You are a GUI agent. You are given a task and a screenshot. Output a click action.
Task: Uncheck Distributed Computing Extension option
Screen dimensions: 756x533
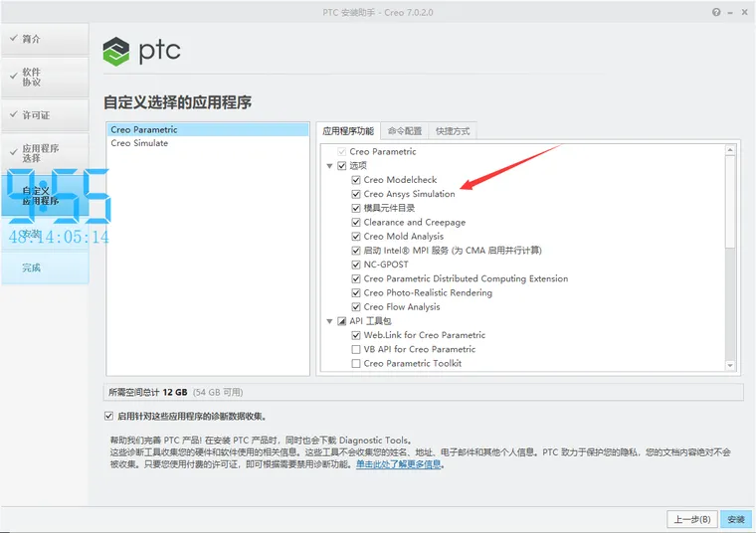(x=356, y=278)
